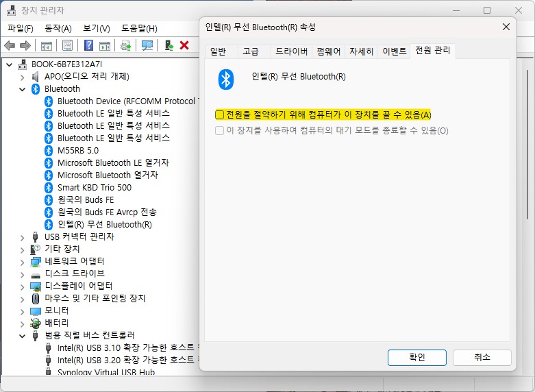535x392 pixels.
Task: Open the blue Help question-mark icon
Action: point(89,45)
